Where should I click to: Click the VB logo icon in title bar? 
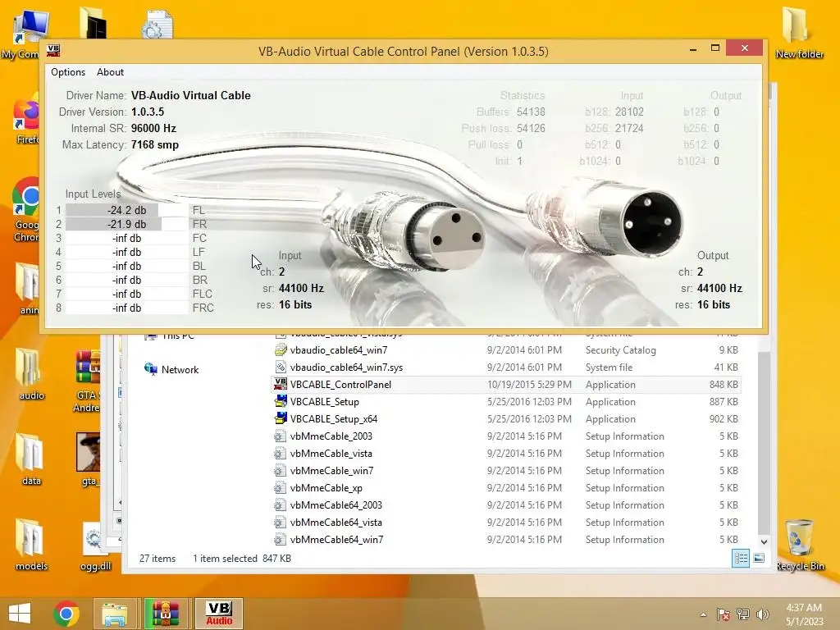coord(53,51)
